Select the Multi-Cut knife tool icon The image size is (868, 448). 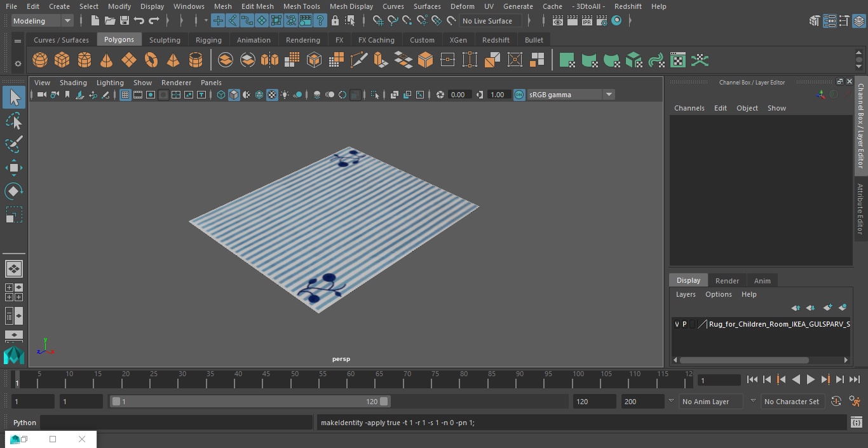pyautogui.click(x=359, y=60)
